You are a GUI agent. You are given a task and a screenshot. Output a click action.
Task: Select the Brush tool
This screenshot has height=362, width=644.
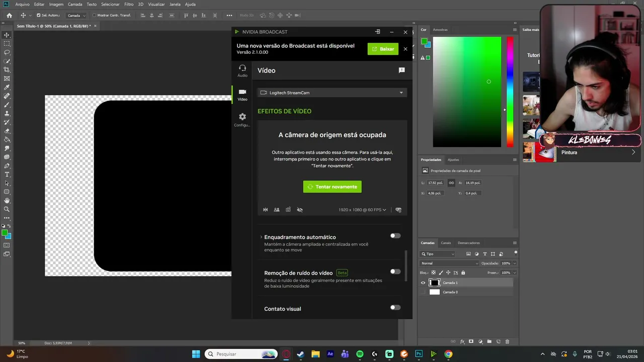[7, 105]
